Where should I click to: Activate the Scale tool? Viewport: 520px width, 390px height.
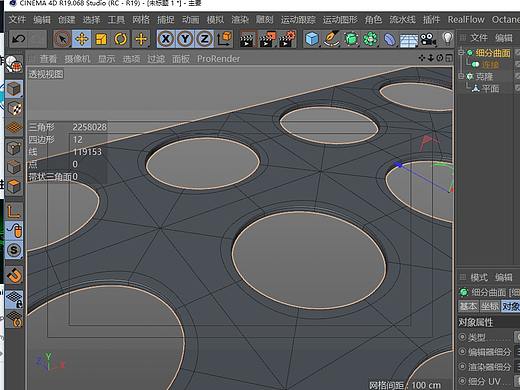pos(101,39)
